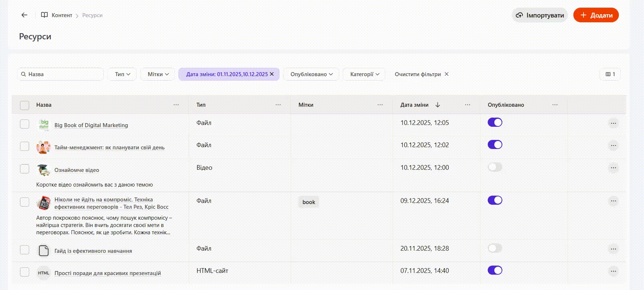The image size is (644, 290).
Task: Unpublish Big Book of Digital Marketing
Action: [495, 122]
